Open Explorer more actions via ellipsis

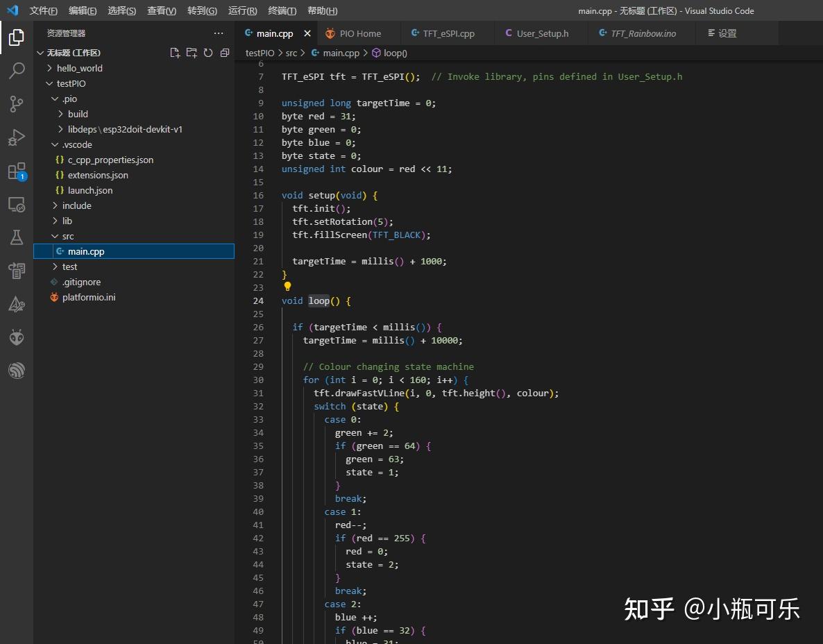[x=219, y=33]
